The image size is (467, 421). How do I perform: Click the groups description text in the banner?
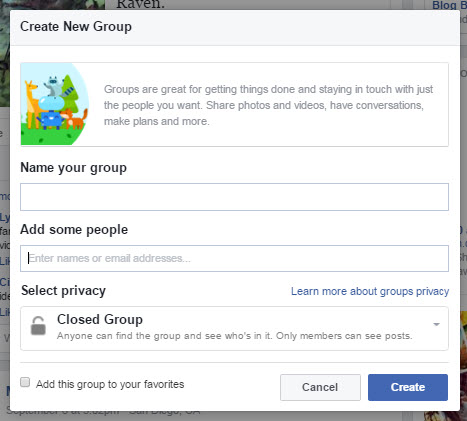(x=268, y=105)
